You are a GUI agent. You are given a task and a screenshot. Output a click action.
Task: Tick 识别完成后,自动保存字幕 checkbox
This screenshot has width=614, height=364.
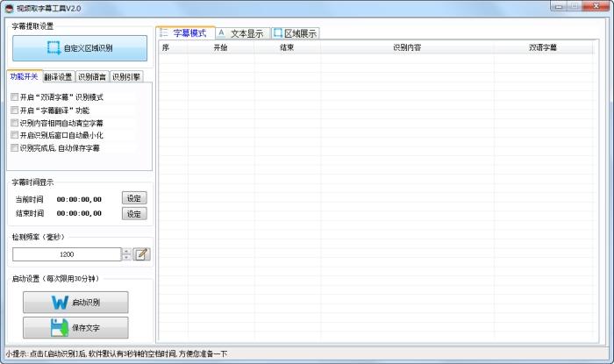pyautogui.click(x=15, y=148)
